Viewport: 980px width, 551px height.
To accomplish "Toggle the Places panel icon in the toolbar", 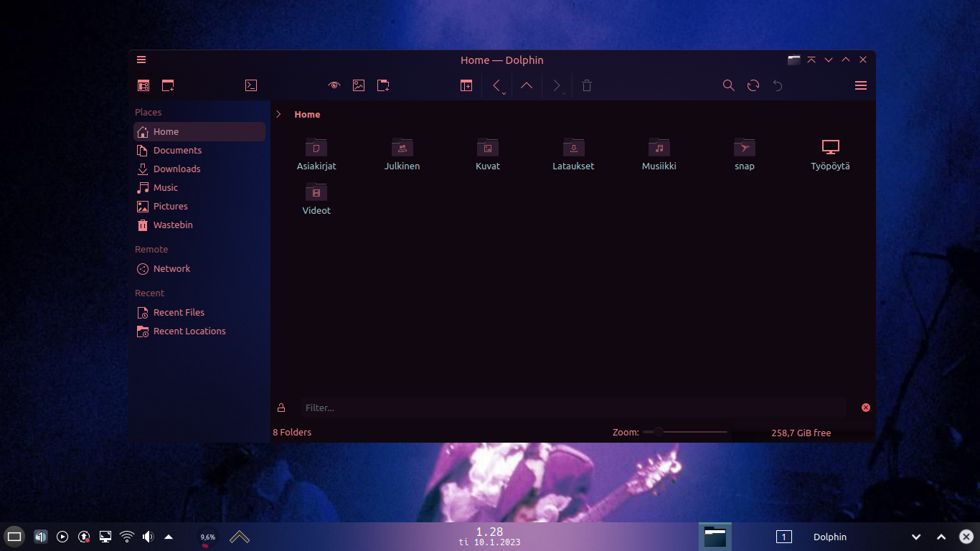I will pos(143,85).
